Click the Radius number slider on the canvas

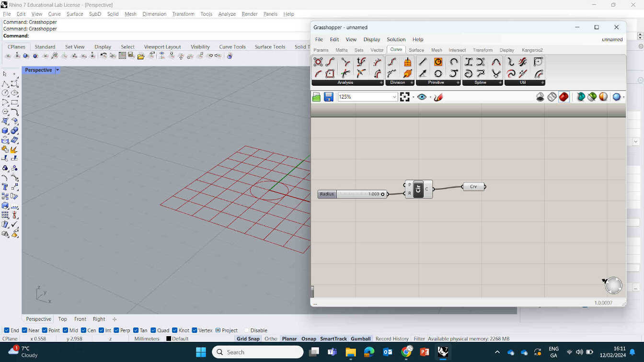(352, 194)
